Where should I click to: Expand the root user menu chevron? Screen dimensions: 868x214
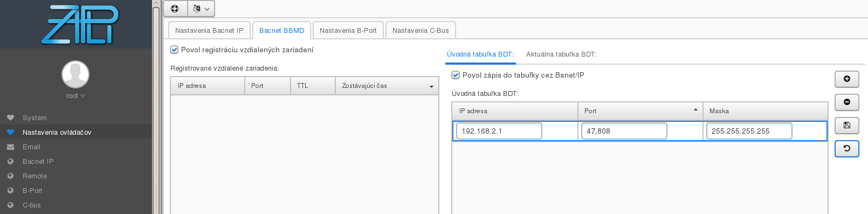82,96
